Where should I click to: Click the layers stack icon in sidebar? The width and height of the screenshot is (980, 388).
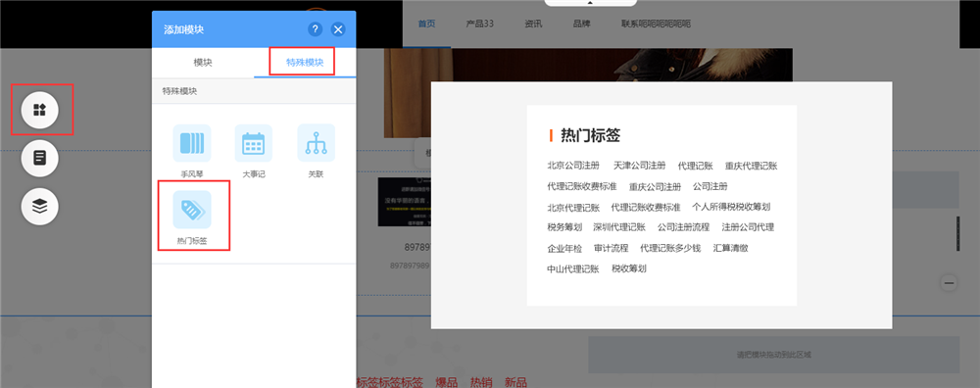(x=40, y=206)
